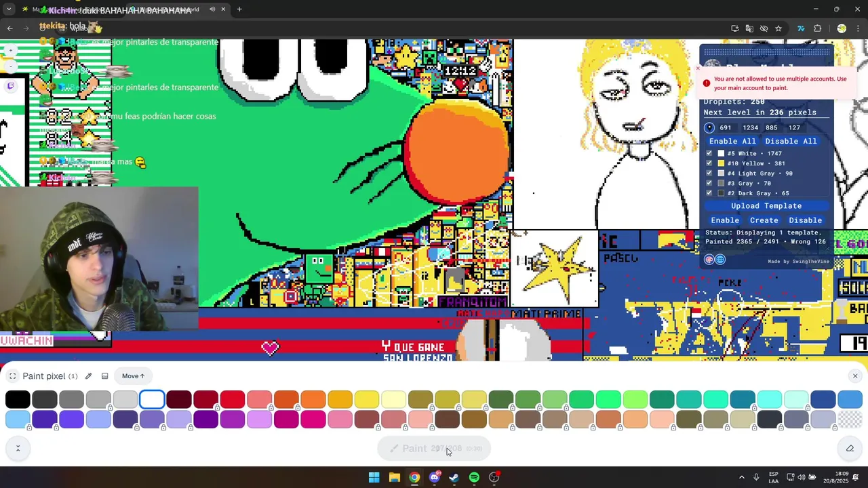Select the black color swatch
Image resolution: width=868 pixels, height=488 pixels.
click(18, 400)
